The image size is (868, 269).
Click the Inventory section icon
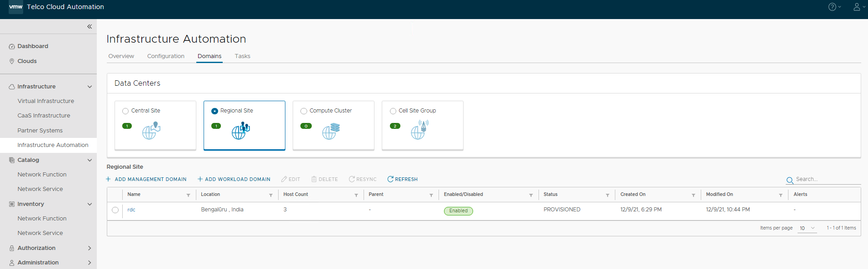tap(12, 204)
